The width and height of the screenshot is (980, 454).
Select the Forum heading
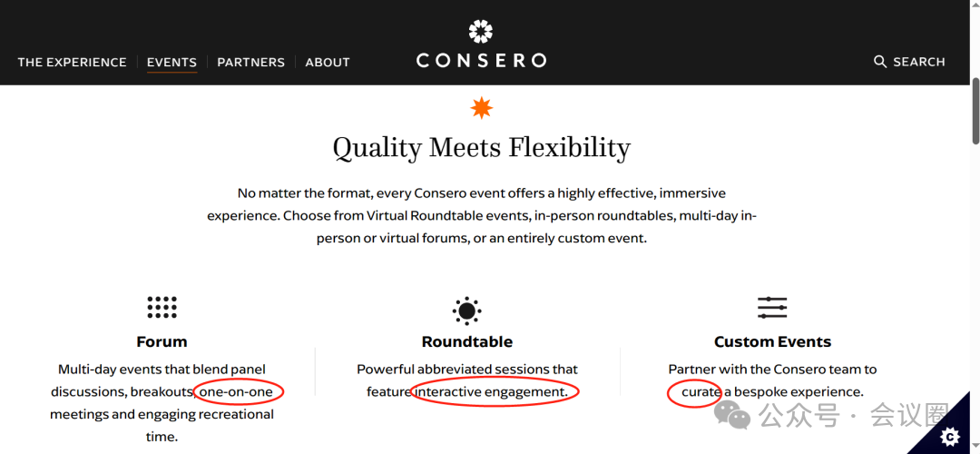pyautogui.click(x=162, y=341)
